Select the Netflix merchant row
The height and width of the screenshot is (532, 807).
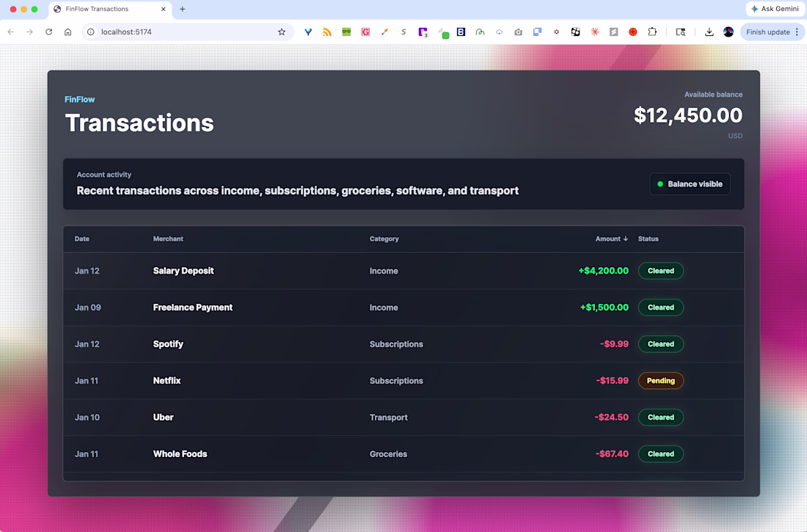coord(403,381)
